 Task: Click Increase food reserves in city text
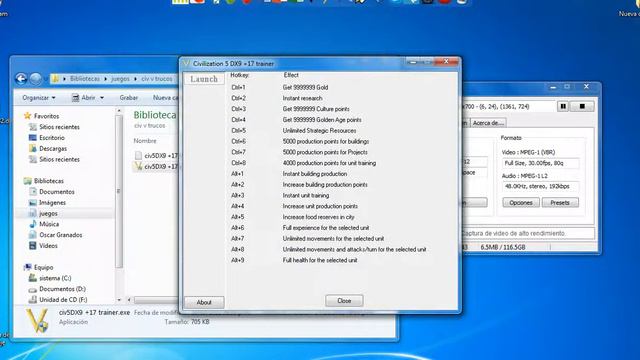point(318,217)
